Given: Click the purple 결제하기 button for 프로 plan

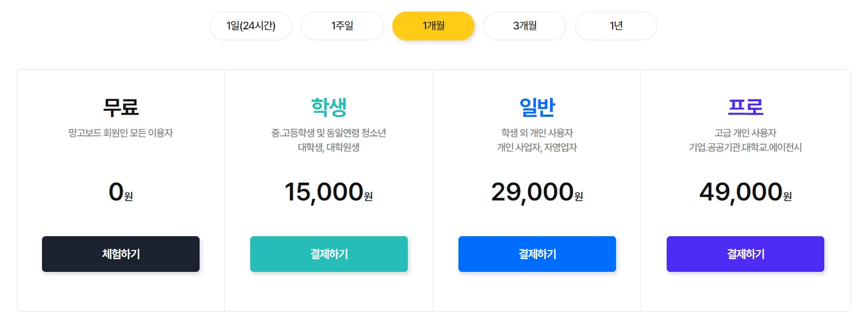Looking at the screenshot, I should click(x=745, y=254).
